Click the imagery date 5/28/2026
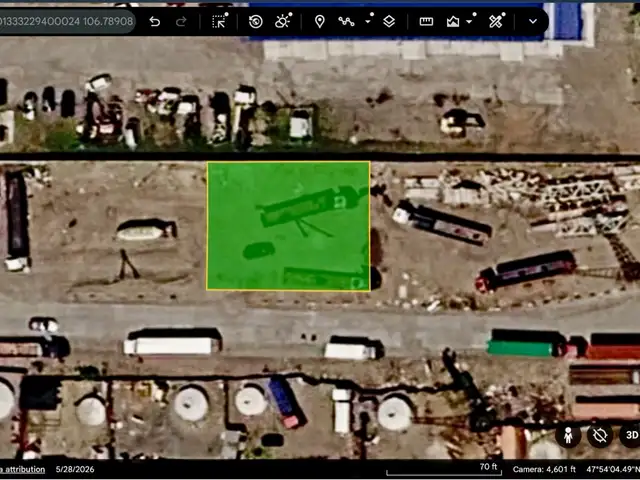Viewport: 640px width, 480px height. (75, 469)
